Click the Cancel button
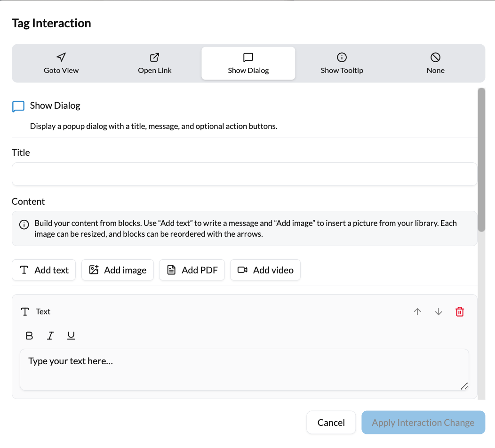 pos(331,423)
